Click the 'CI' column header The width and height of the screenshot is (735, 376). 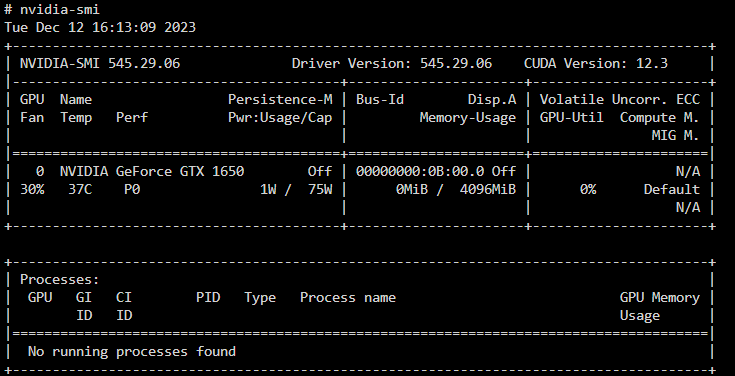point(124,298)
